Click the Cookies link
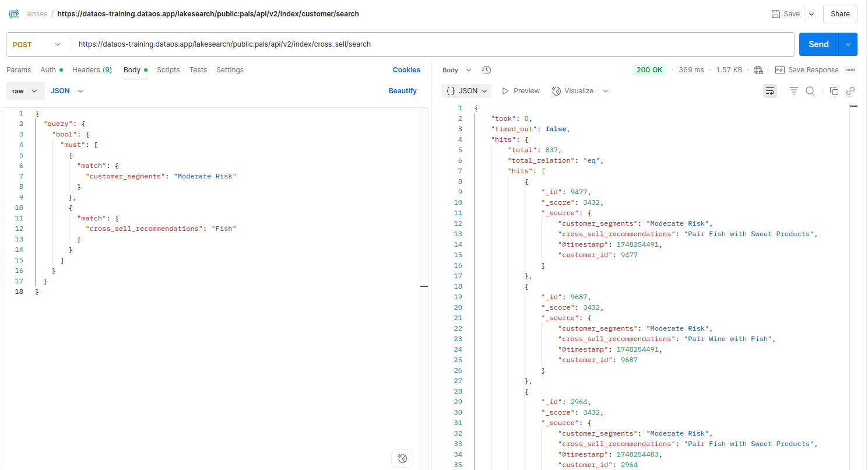The image size is (868, 470). 406,70
